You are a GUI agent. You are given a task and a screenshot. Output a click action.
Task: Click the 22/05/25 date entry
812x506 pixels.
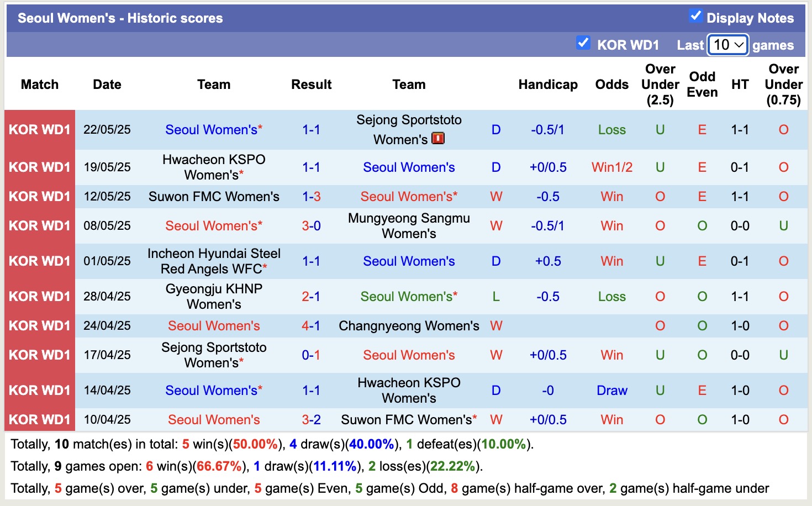[x=107, y=130]
